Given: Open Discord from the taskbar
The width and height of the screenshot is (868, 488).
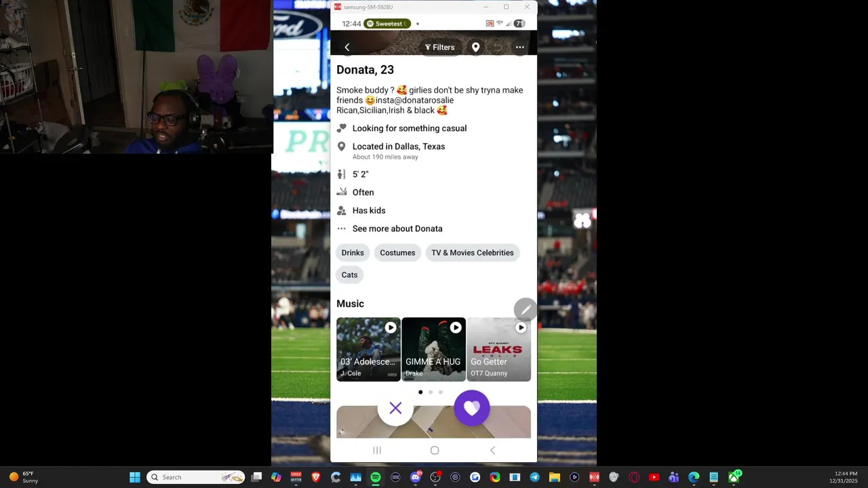Looking at the screenshot, I should pyautogui.click(x=416, y=477).
